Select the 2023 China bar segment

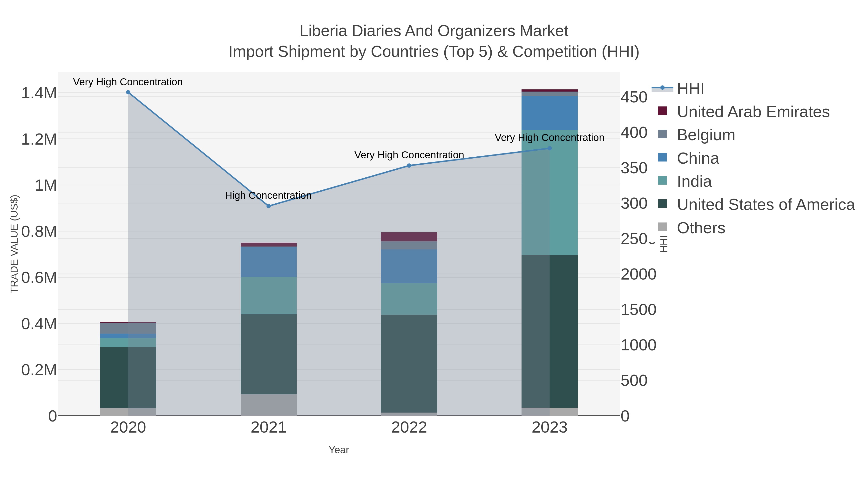click(x=549, y=113)
